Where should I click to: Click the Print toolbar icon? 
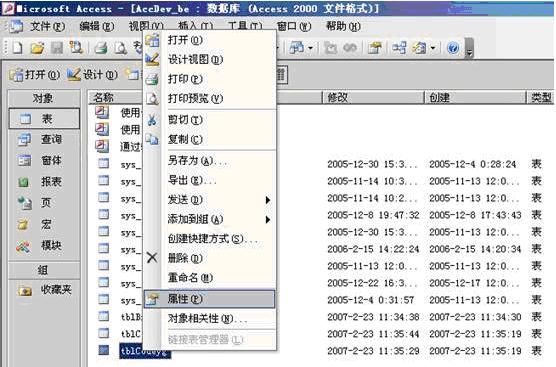101,48
